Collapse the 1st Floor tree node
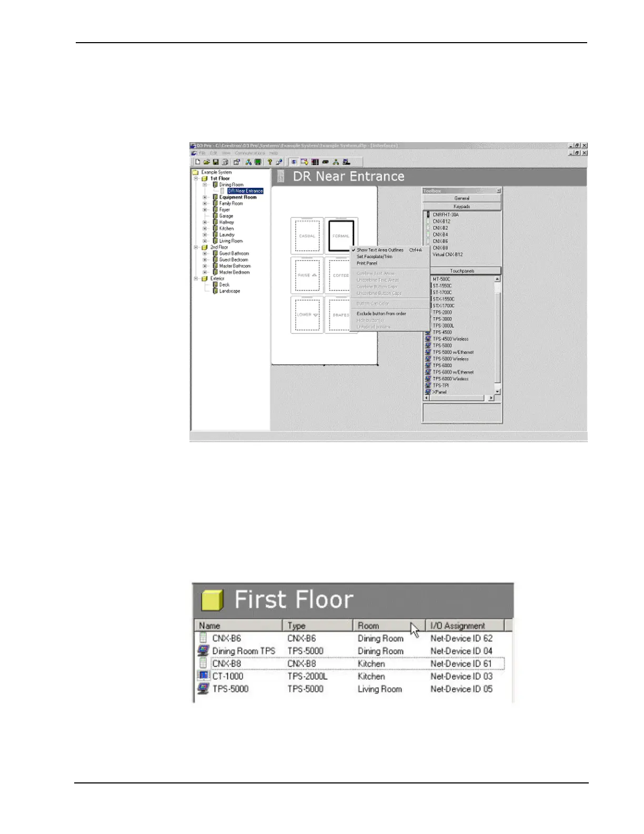 [196, 178]
